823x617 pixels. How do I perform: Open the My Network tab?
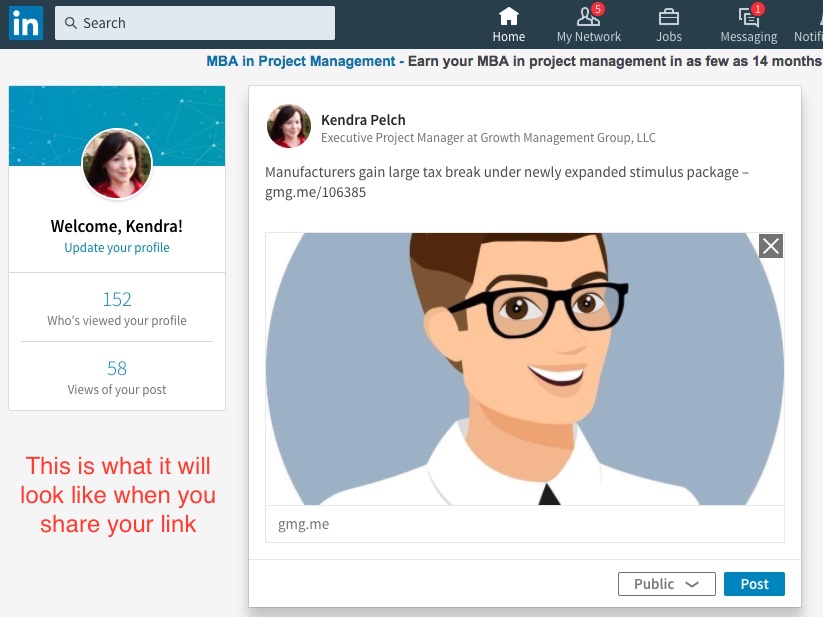click(x=589, y=25)
